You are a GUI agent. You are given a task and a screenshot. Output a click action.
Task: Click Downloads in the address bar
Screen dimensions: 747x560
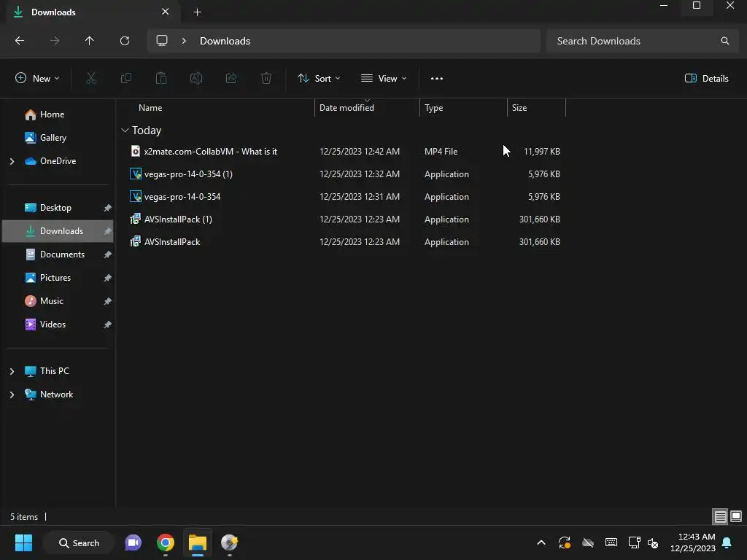(x=225, y=41)
